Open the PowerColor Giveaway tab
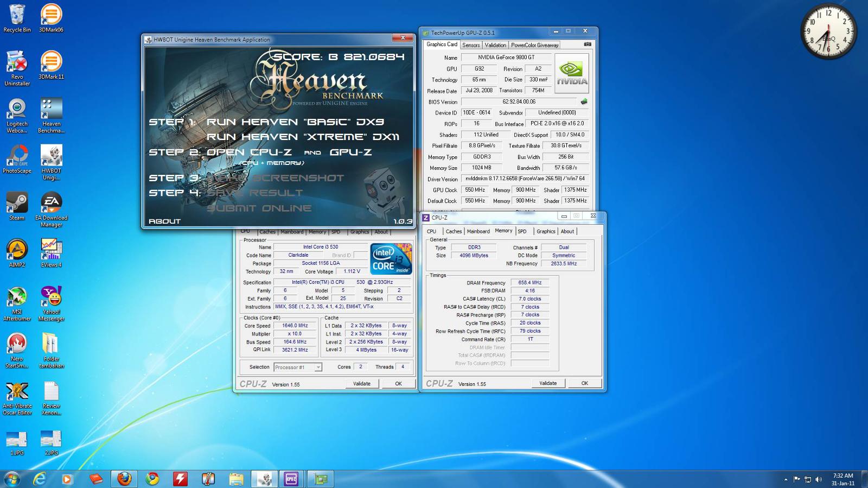This screenshot has height=488, width=868. tap(534, 45)
